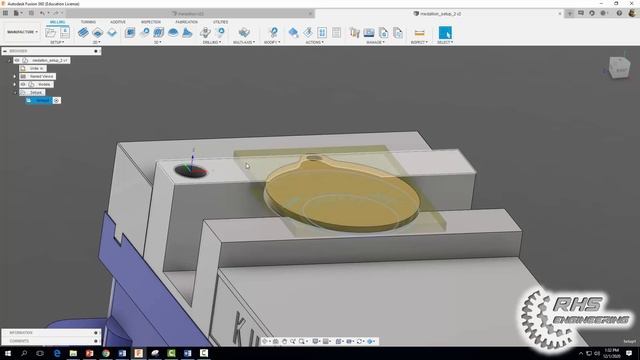
Task: Select the Face milling tool
Action: tap(112, 32)
